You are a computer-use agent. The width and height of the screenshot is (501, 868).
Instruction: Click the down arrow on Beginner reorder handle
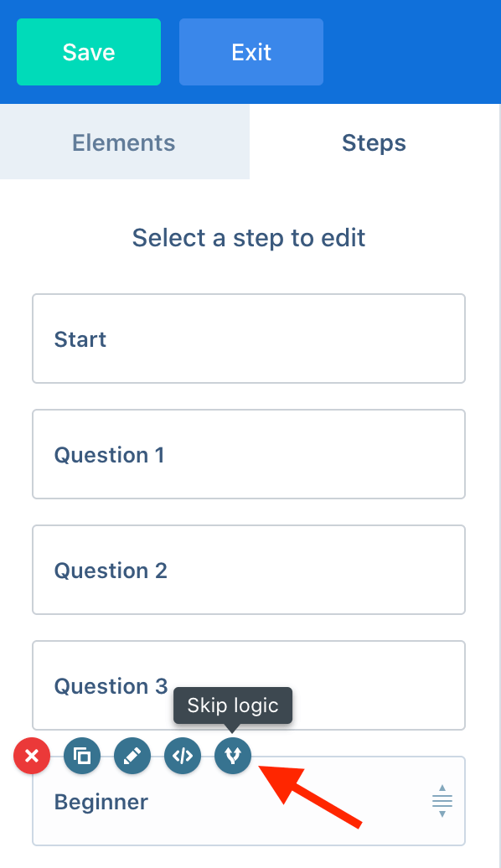point(442,814)
